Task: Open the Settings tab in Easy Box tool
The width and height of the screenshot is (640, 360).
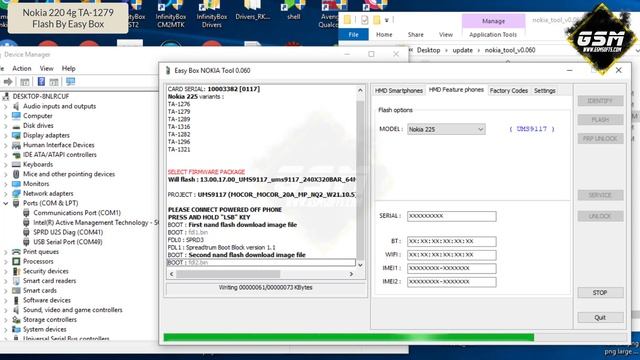Action: tap(544, 91)
